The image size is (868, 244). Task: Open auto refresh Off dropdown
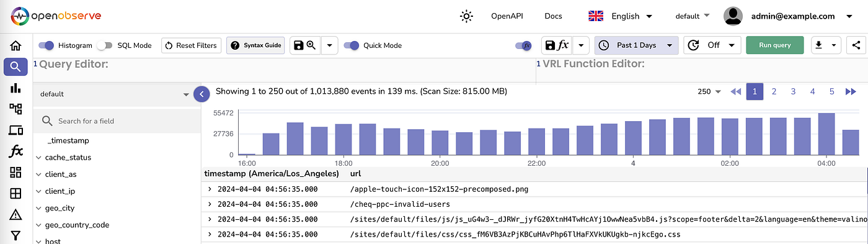[712, 45]
